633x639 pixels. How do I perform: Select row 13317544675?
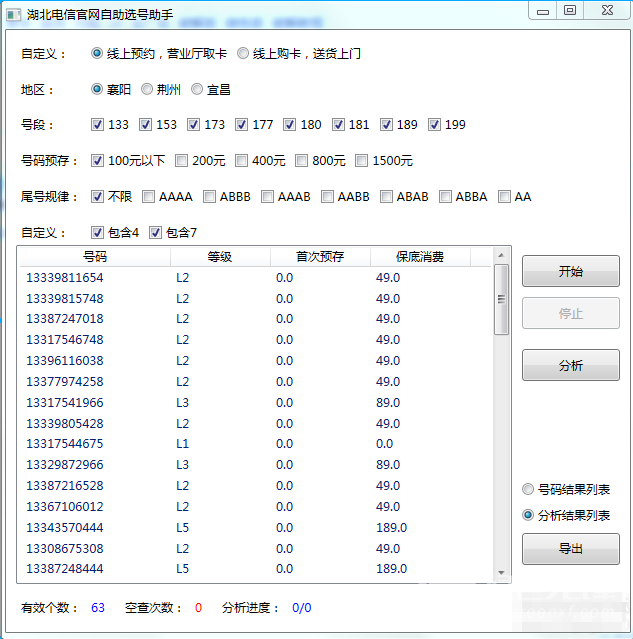(255, 444)
